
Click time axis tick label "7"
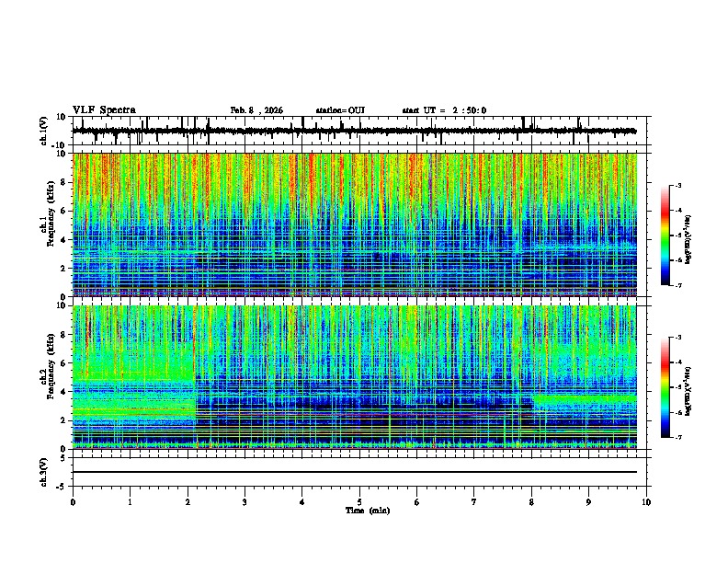tap(474, 502)
